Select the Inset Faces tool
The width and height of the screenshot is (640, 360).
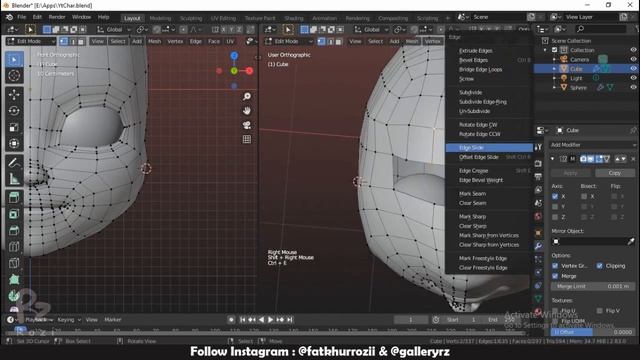pos(14,214)
